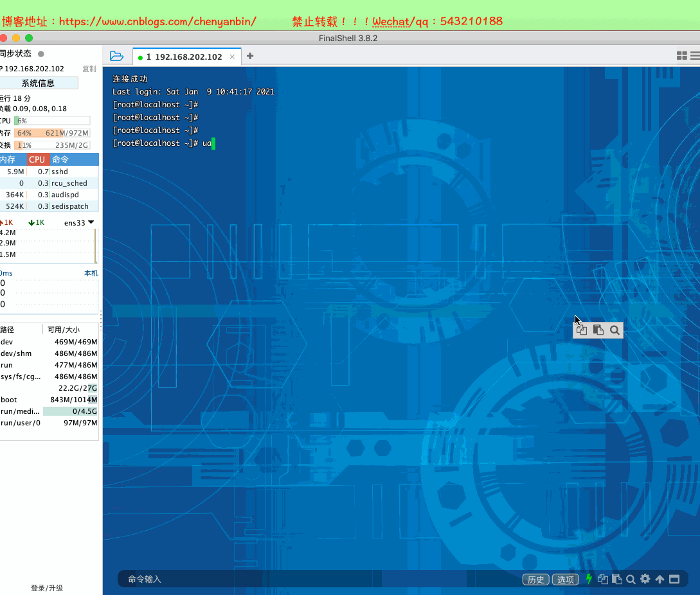Sort processes by the 命令 command column header

pos(74,159)
